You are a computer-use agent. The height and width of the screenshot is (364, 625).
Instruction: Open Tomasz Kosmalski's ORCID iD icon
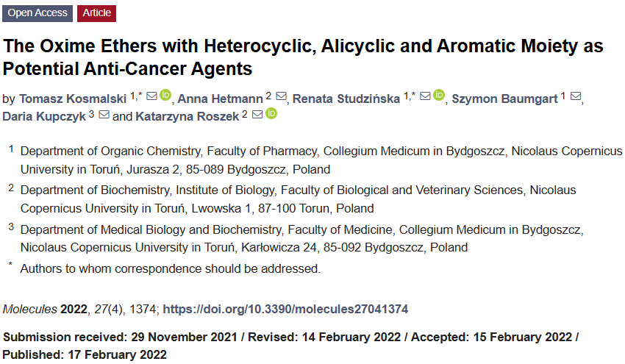tap(165, 95)
